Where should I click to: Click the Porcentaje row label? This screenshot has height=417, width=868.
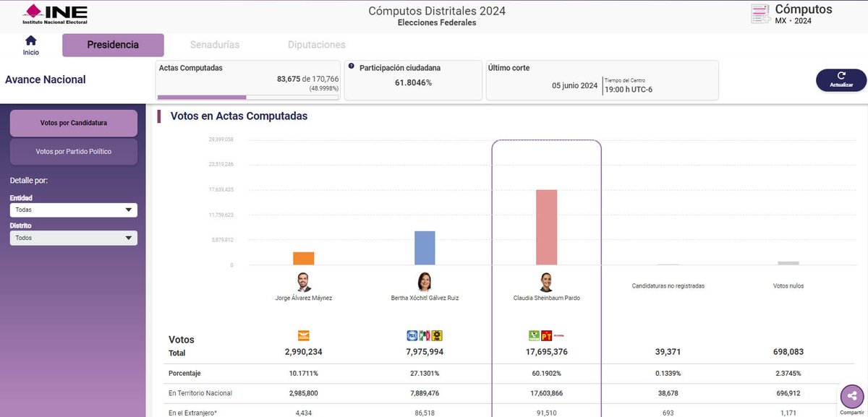pyautogui.click(x=184, y=374)
